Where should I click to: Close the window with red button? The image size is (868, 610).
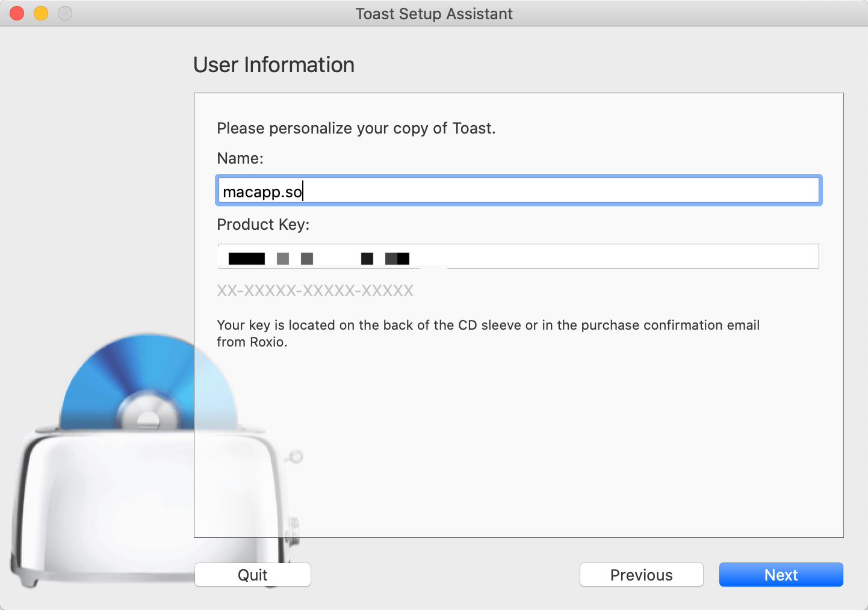click(17, 13)
